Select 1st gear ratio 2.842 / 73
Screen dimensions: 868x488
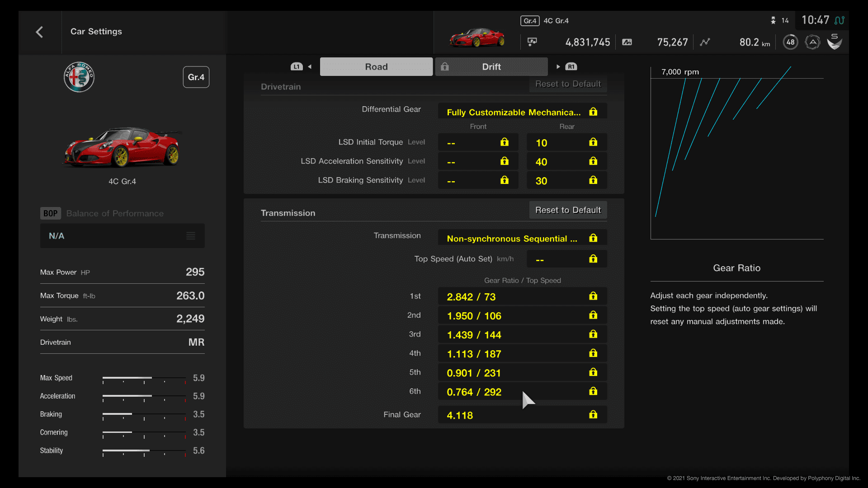pos(522,296)
